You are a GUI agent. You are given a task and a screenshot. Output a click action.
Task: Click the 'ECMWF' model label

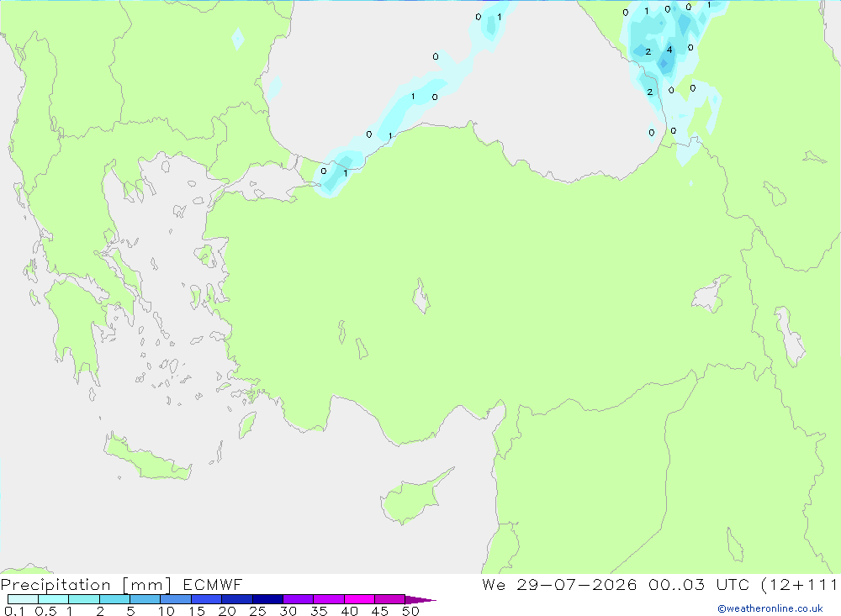coord(213,584)
